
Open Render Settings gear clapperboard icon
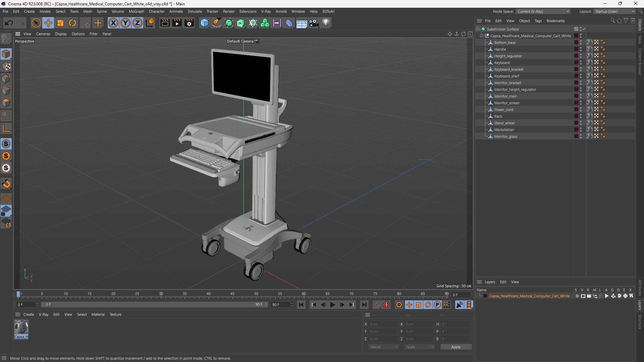pos(189,23)
